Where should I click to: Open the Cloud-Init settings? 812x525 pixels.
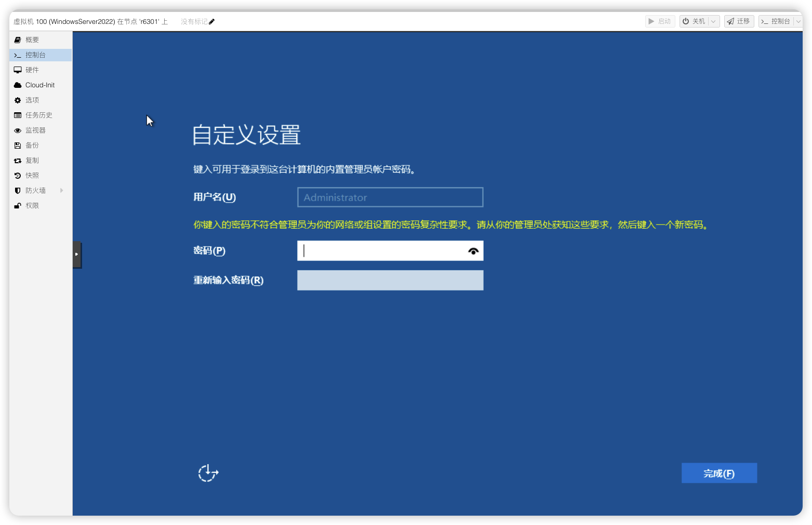(39, 85)
